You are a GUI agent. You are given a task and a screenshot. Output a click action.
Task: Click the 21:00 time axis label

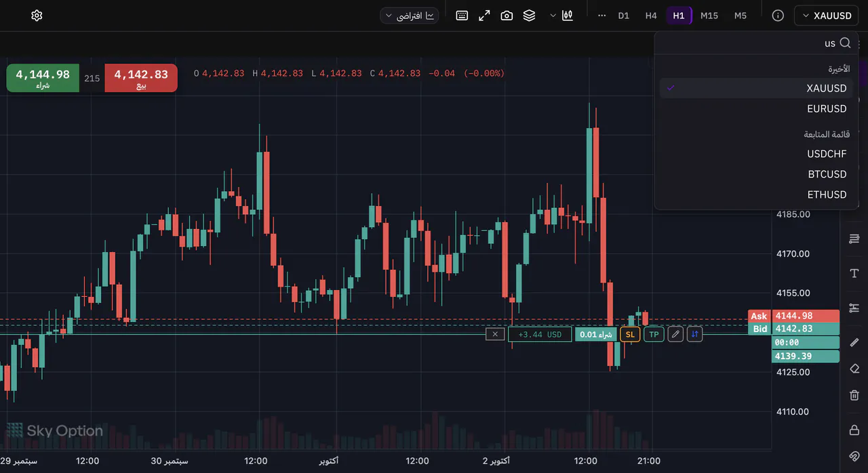[x=649, y=461]
